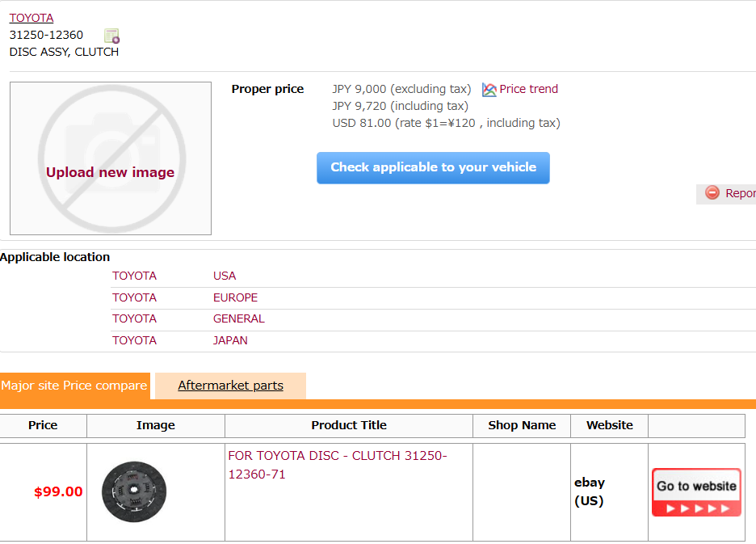
Task: Click the JPY 9,000 (excluding tax) price
Action: 401,89
